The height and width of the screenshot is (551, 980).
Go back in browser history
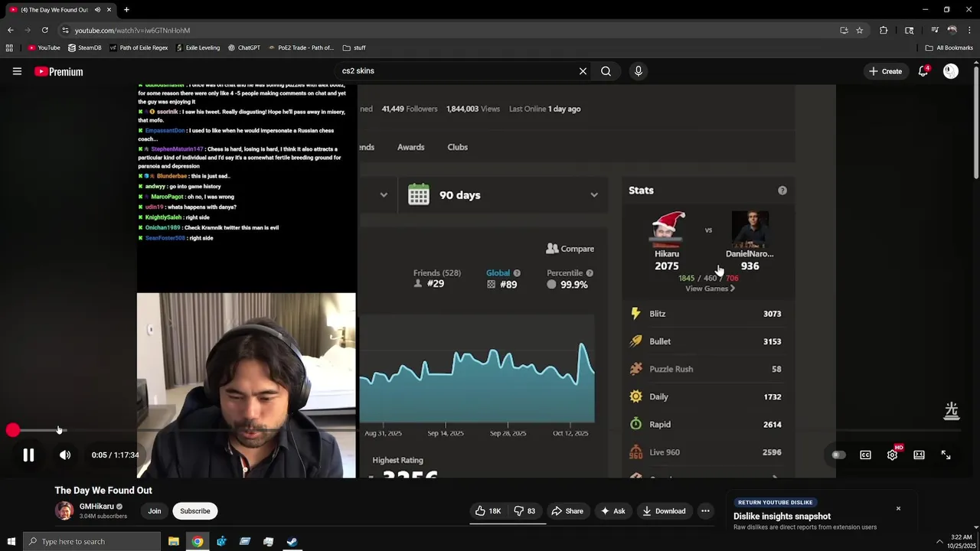point(10,30)
